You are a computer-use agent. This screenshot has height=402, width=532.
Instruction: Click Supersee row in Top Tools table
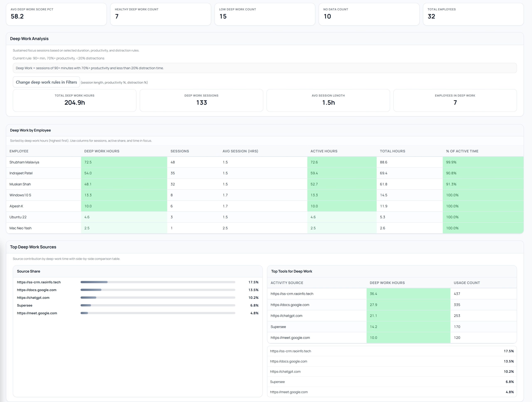392,327
